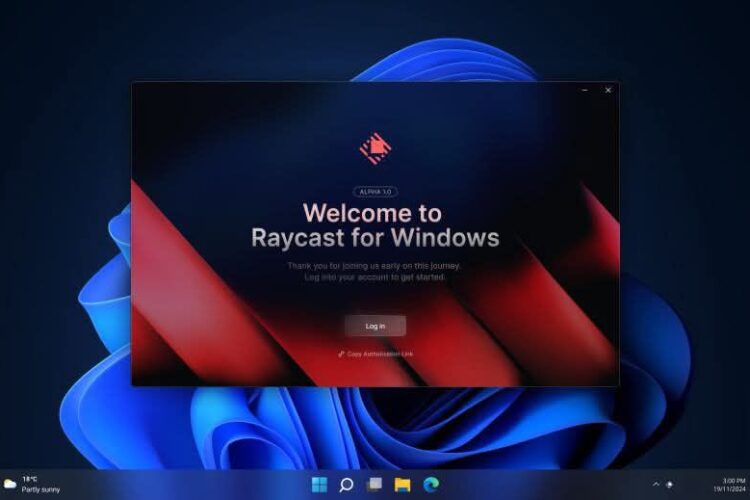Open taskbar Search magnifier
Image resolution: width=750 pixels, height=500 pixels.
[x=346, y=485]
